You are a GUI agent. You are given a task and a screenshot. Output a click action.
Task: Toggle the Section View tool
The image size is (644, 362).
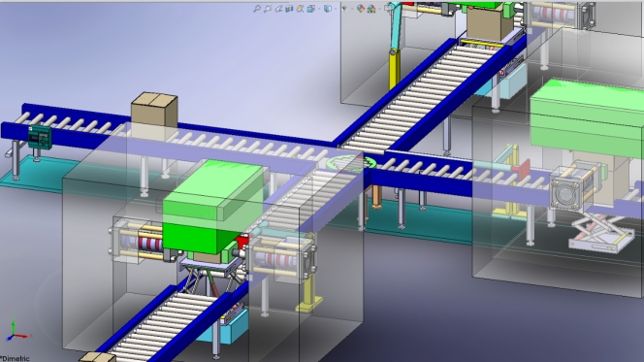coord(289,9)
